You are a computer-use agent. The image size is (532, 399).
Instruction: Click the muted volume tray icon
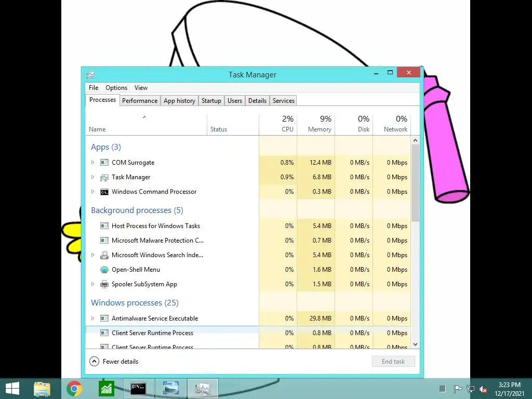(x=483, y=389)
